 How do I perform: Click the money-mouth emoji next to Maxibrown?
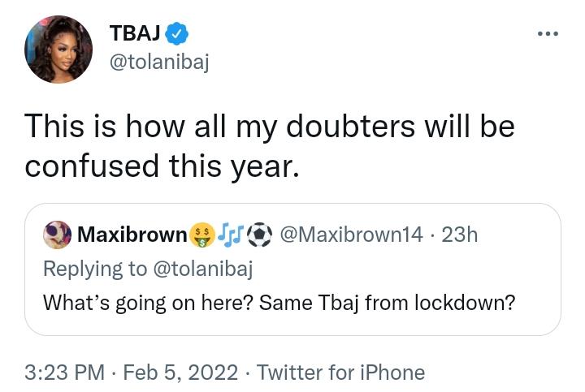click(201, 235)
